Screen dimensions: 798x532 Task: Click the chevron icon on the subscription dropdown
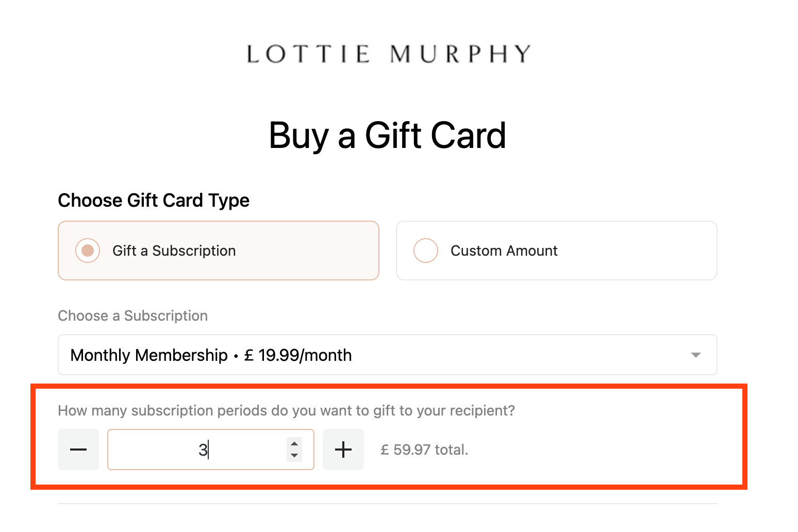click(696, 355)
